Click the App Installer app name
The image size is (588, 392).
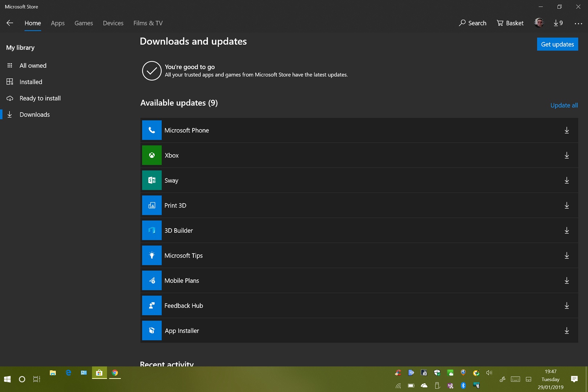click(x=182, y=331)
